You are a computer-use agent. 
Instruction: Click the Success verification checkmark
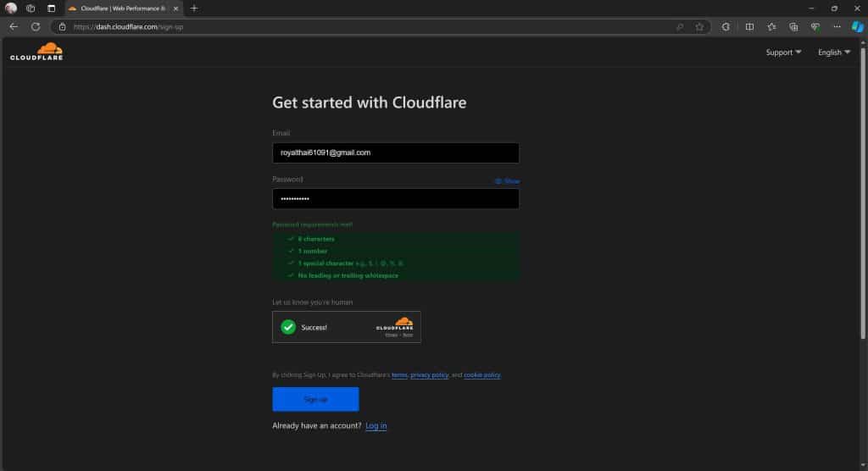click(288, 327)
